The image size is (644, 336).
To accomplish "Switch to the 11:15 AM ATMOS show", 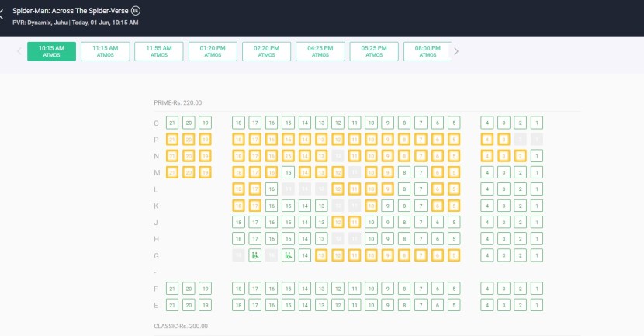I will point(105,51).
